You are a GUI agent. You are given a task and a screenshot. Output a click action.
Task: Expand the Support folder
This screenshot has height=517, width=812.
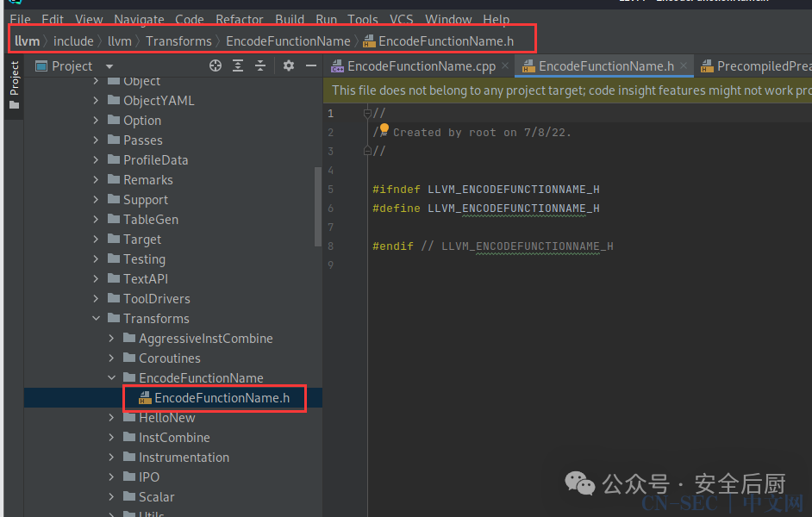[96, 199]
